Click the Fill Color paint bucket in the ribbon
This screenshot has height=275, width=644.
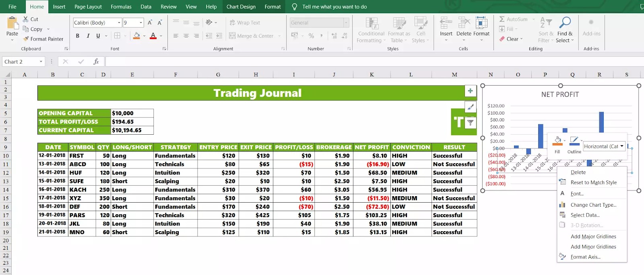tap(136, 36)
